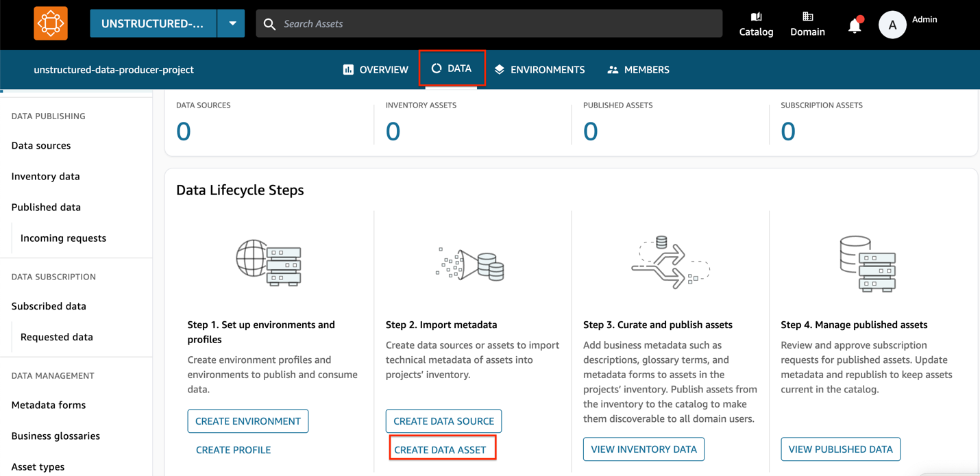Open Business glossaries from the sidebar

[x=55, y=436]
